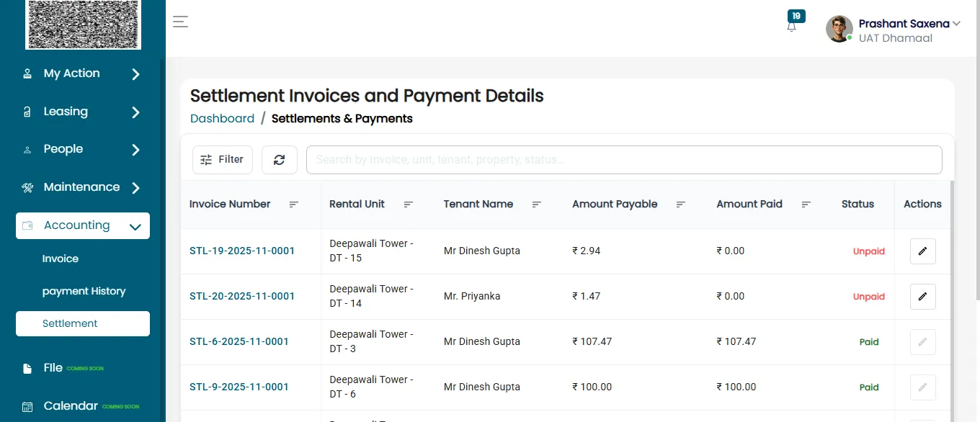Image resolution: width=980 pixels, height=422 pixels.
Task: Click Prashant Saxena profile avatar
Action: tap(839, 29)
